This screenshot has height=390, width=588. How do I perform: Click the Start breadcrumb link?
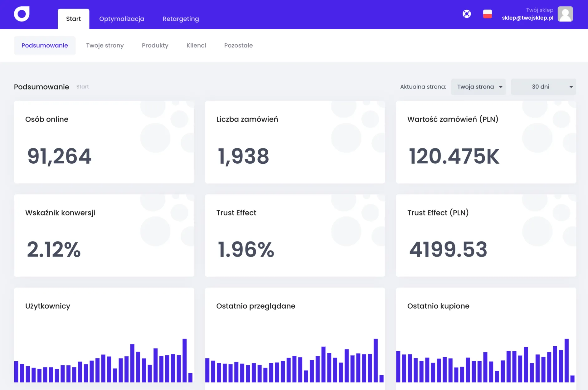tap(83, 87)
